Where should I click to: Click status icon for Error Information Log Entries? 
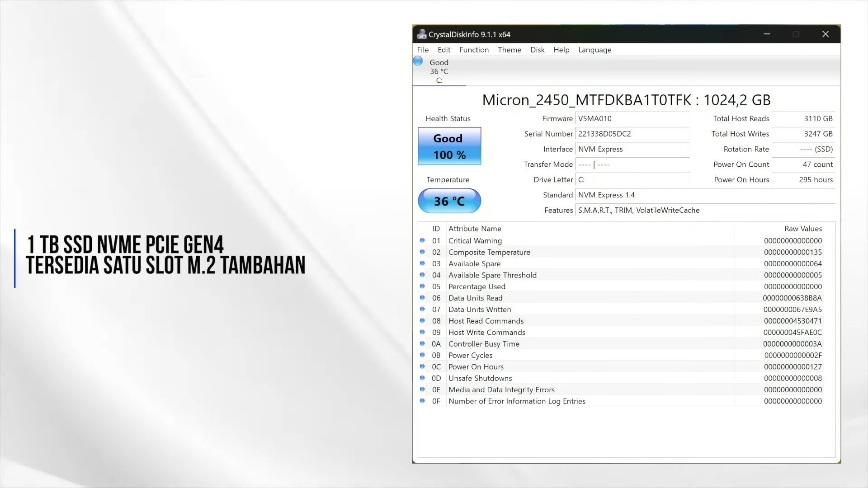[422, 401]
